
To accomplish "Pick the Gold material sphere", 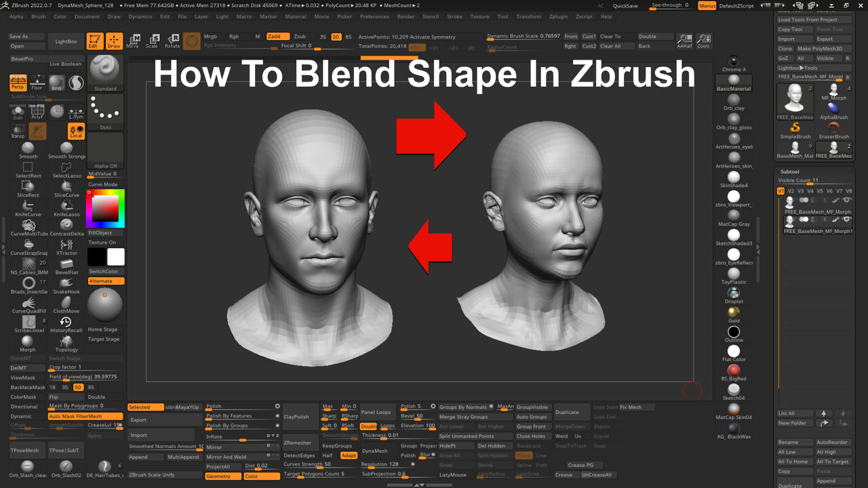I will click(x=734, y=314).
